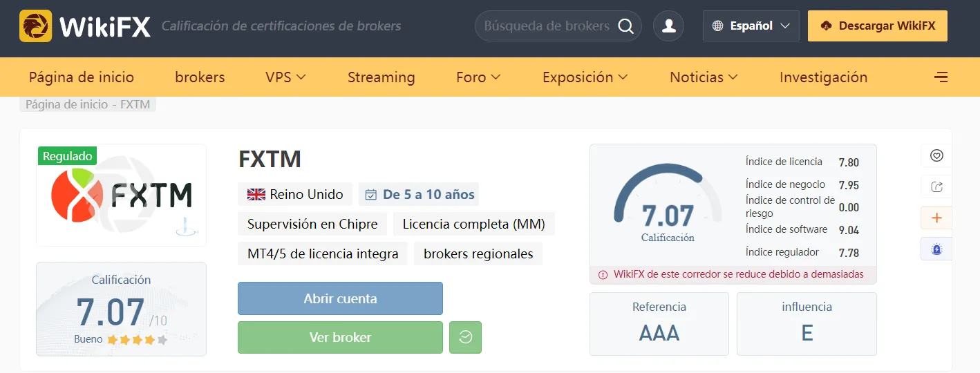Click the cloud download icon
This screenshot has height=373, width=980.
(826, 26)
